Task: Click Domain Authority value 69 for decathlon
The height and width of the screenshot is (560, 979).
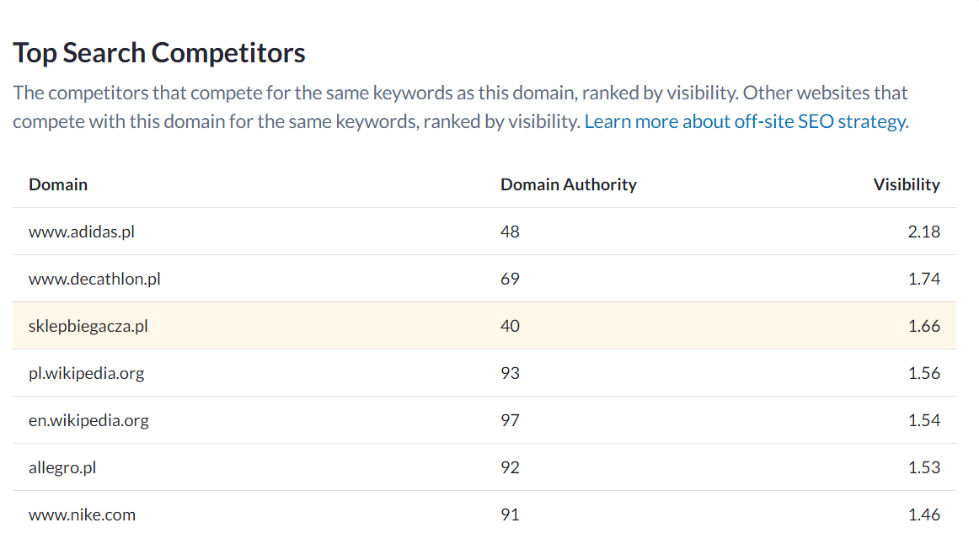Action: (x=510, y=279)
